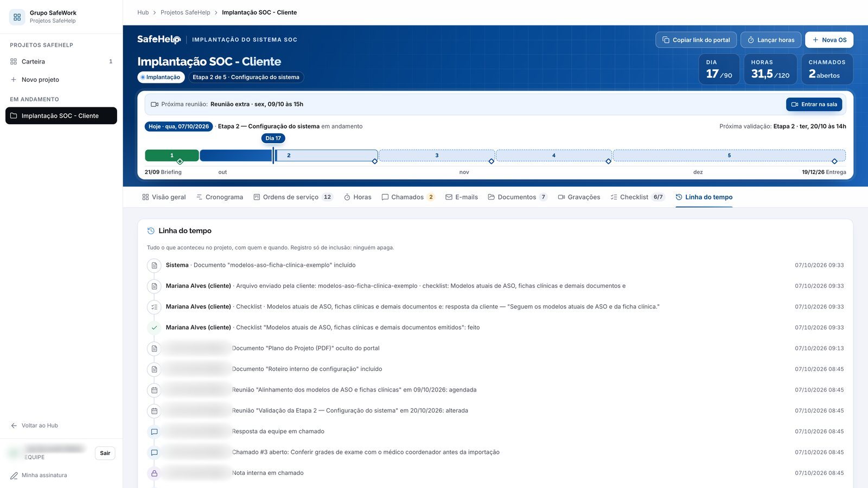868x488 pixels.
Task: Create a Nova OS
Action: click(x=829, y=40)
